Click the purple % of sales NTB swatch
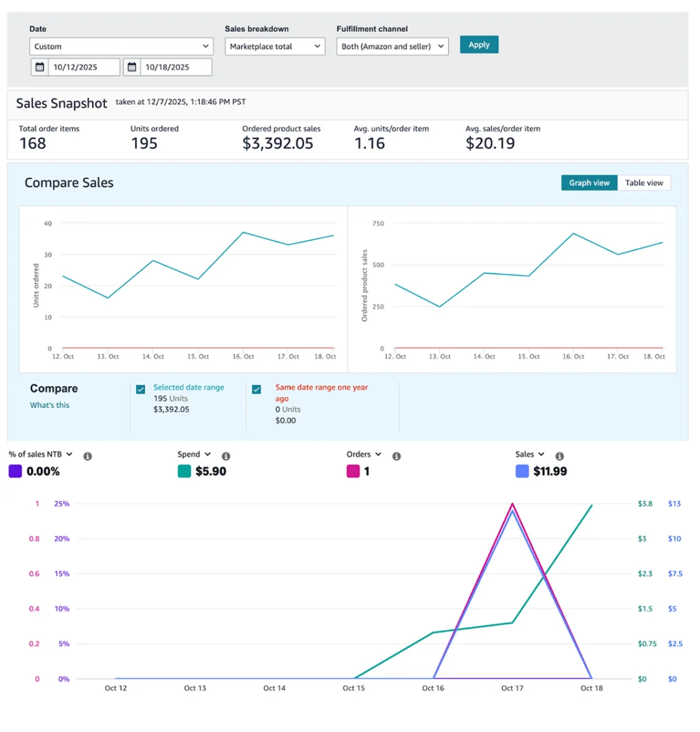 [x=15, y=471]
